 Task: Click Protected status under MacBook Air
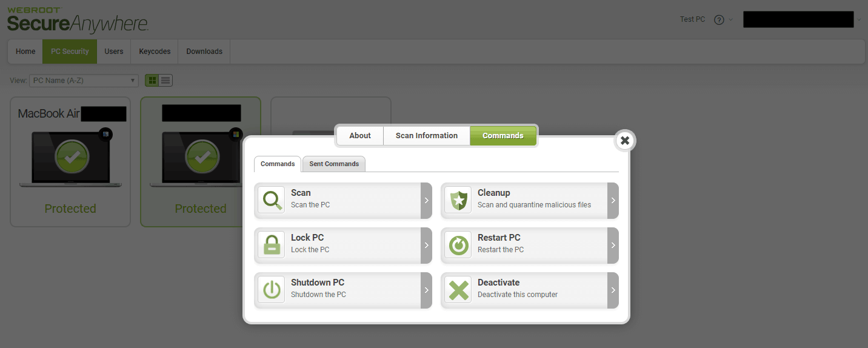click(x=70, y=209)
